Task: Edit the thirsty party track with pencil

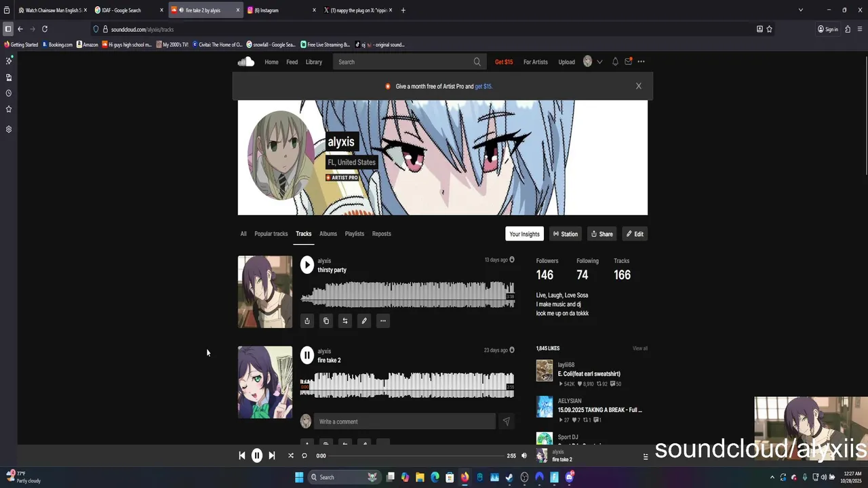Action: pyautogui.click(x=364, y=321)
